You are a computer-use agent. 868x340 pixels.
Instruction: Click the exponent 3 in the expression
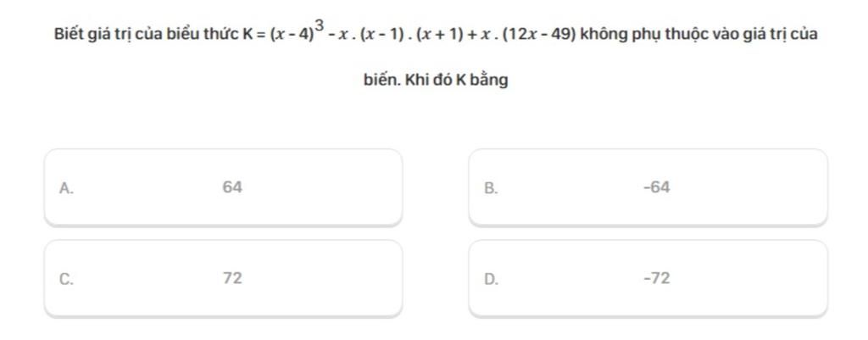coord(319,25)
